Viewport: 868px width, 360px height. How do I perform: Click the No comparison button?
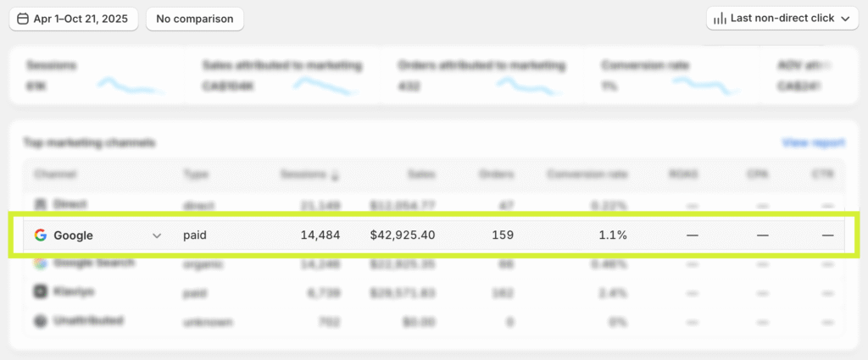[x=194, y=19]
